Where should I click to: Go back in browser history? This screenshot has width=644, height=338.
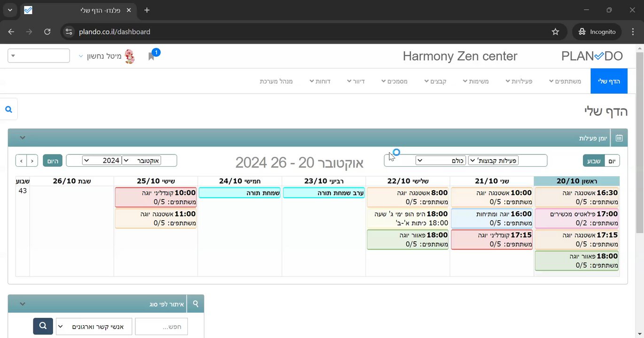11,32
